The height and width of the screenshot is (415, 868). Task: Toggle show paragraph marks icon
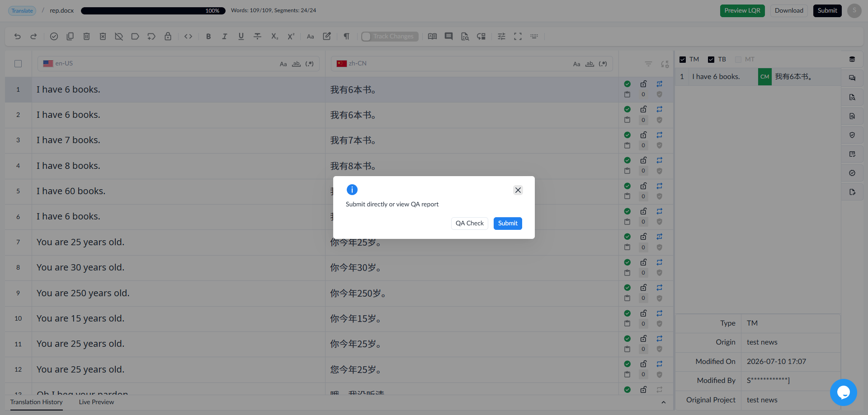346,36
